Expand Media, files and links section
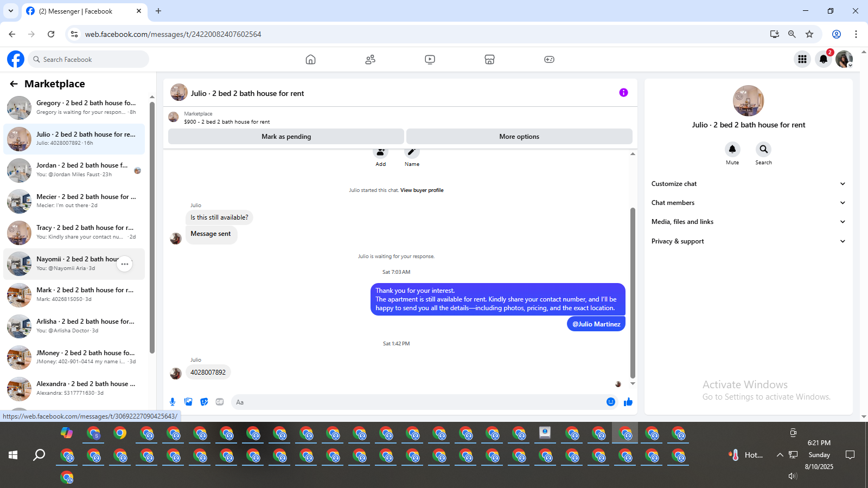The image size is (868, 488). [x=748, y=222]
